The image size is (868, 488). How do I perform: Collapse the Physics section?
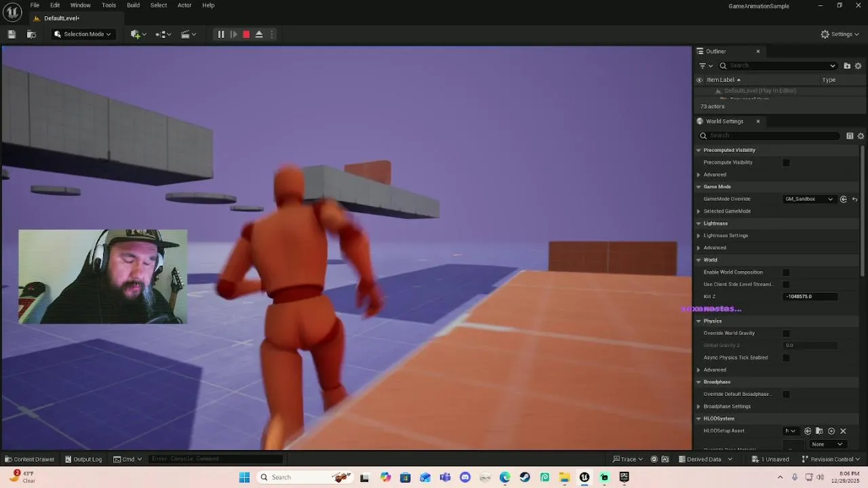coord(698,321)
